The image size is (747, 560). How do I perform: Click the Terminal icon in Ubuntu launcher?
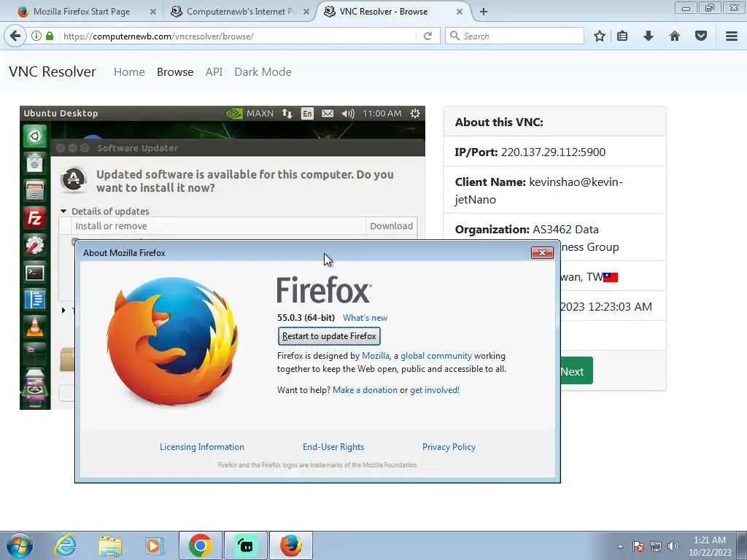click(x=34, y=273)
